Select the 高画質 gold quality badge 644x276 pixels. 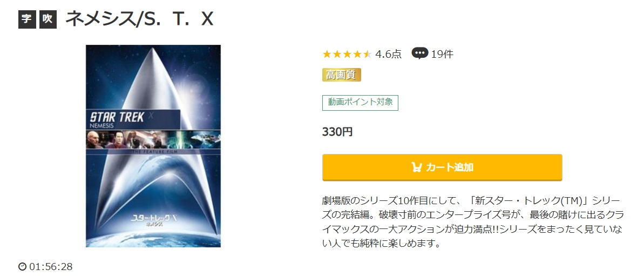pos(342,75)
